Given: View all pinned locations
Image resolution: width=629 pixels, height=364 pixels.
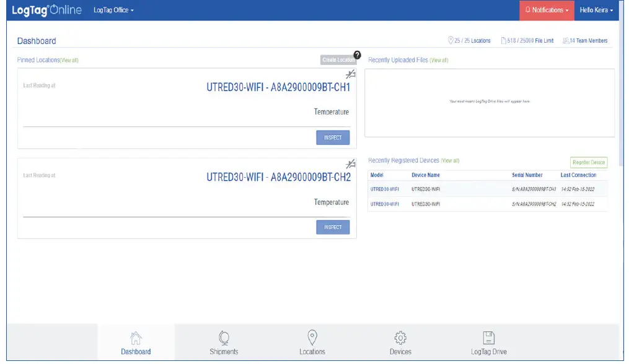Looking at the screenshot, I should point(69,60).
